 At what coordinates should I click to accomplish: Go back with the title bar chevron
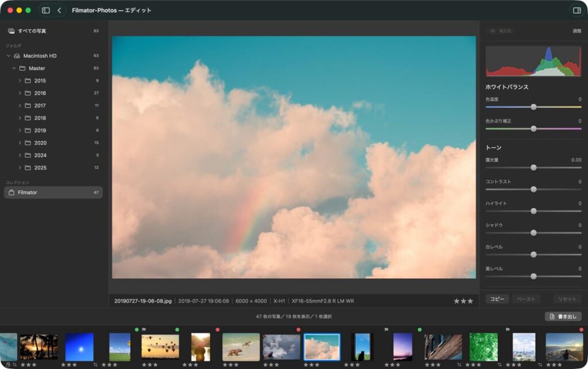coord(59,10)
